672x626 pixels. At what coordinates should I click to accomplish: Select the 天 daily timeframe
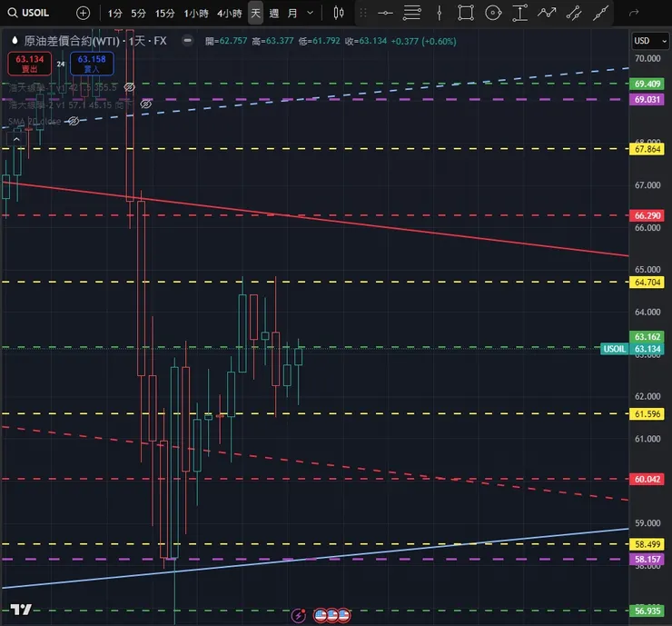point(255,14)
